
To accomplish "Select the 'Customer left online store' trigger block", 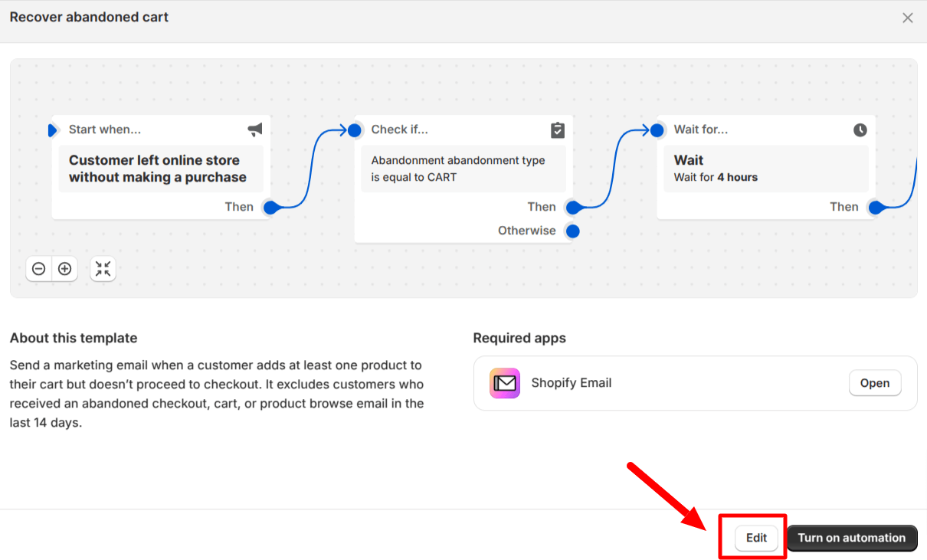I will click(x=161, y=169).
